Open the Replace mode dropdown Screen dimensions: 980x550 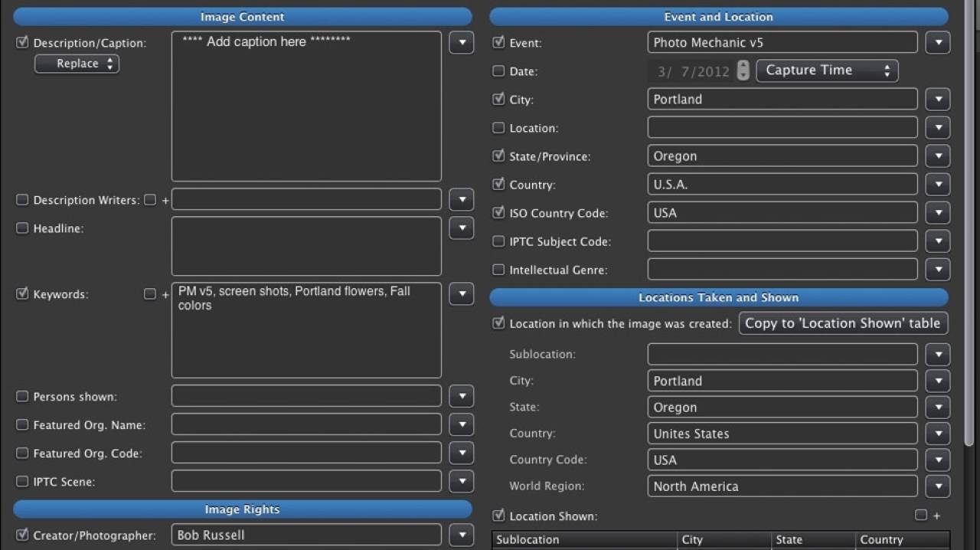[x=77, y=64]
